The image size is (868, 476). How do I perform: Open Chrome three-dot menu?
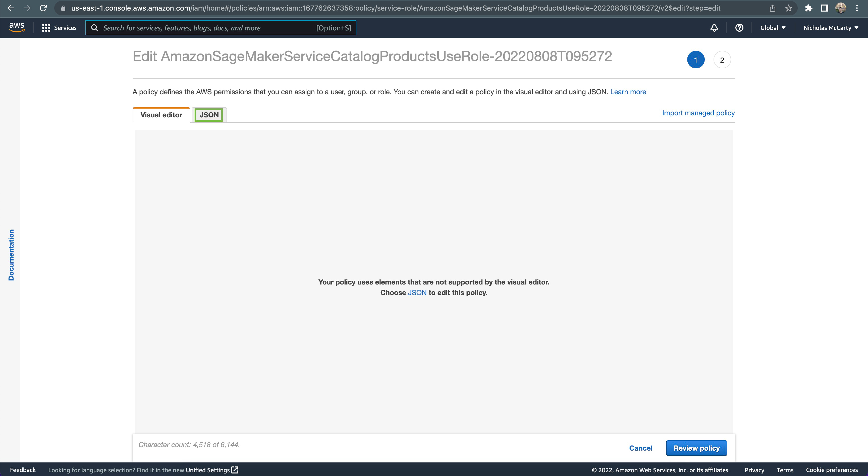tap(857, 8)
